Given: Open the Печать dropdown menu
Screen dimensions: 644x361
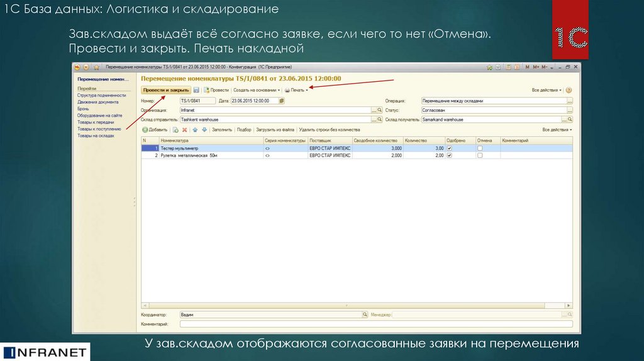Looking at the screenshot, I should [x=296, y=90].
